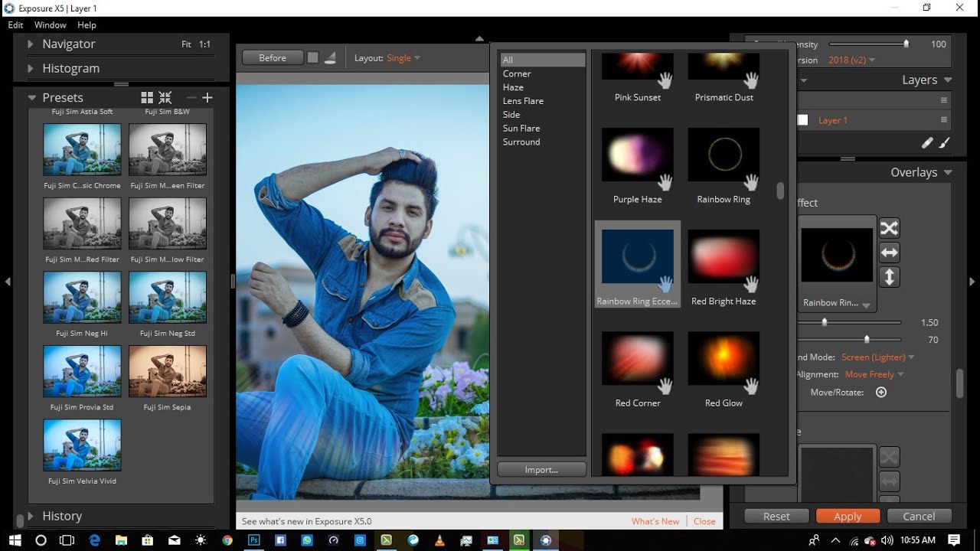Toggle the clipping warning triangle icon
Screen dimensions: 980x551
click(331, 57)
